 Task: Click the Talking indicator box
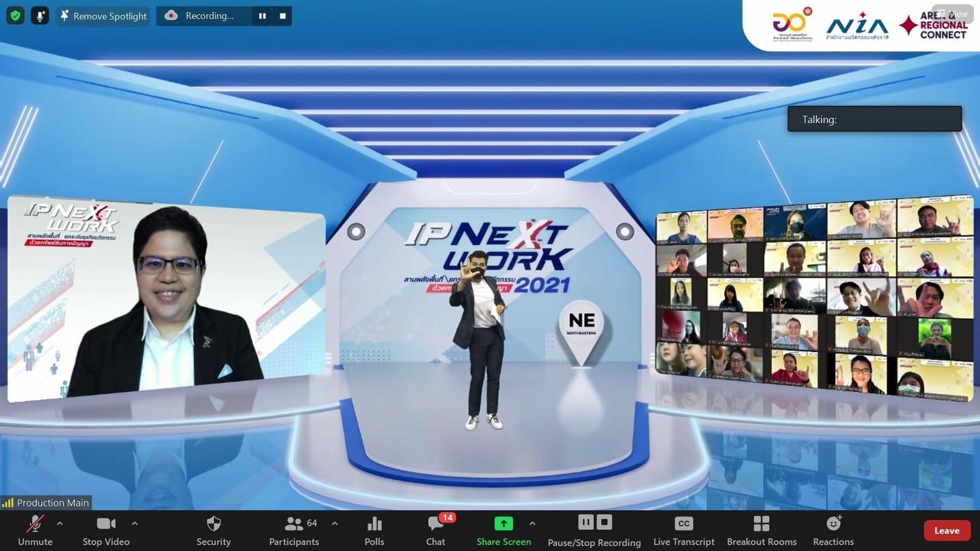tap(875, 119)
